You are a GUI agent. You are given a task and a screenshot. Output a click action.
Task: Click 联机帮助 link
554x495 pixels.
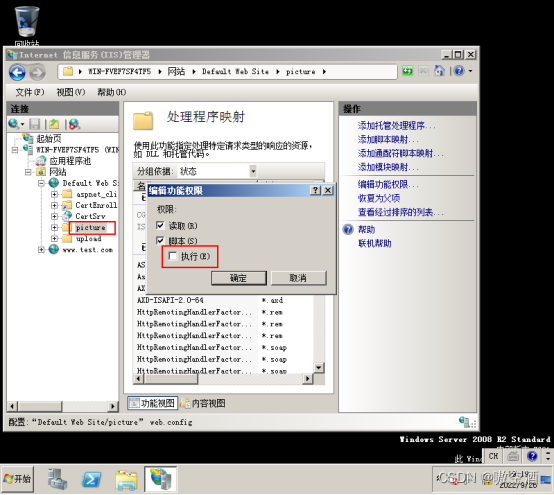[x=375, y=243]
